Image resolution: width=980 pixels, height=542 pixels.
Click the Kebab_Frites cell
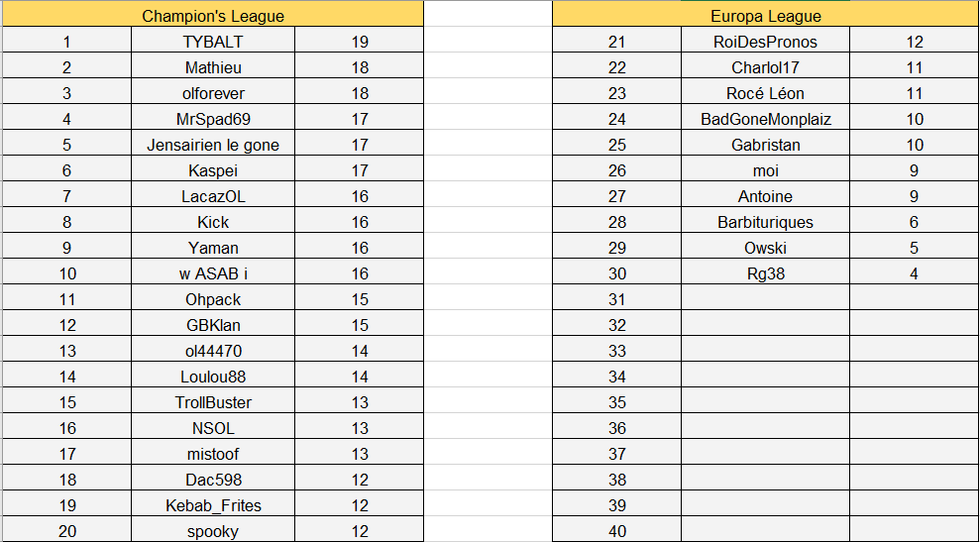[213, 505]
